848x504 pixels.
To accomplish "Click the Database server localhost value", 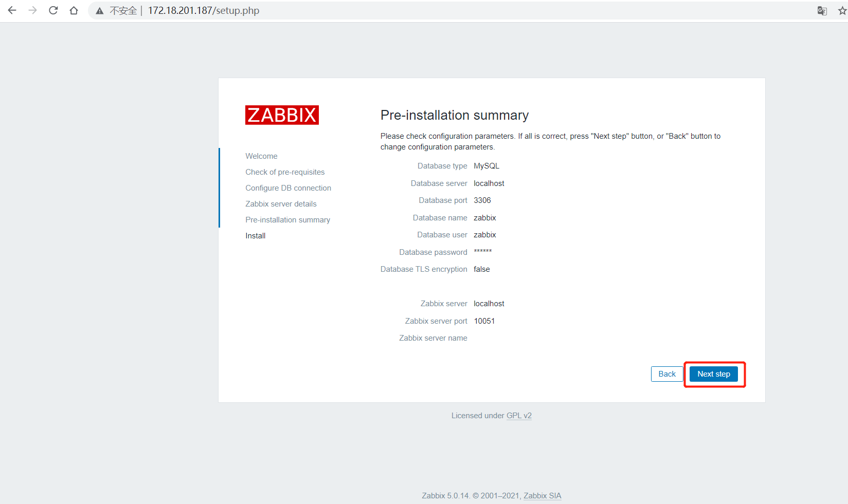I will point(489,183).
